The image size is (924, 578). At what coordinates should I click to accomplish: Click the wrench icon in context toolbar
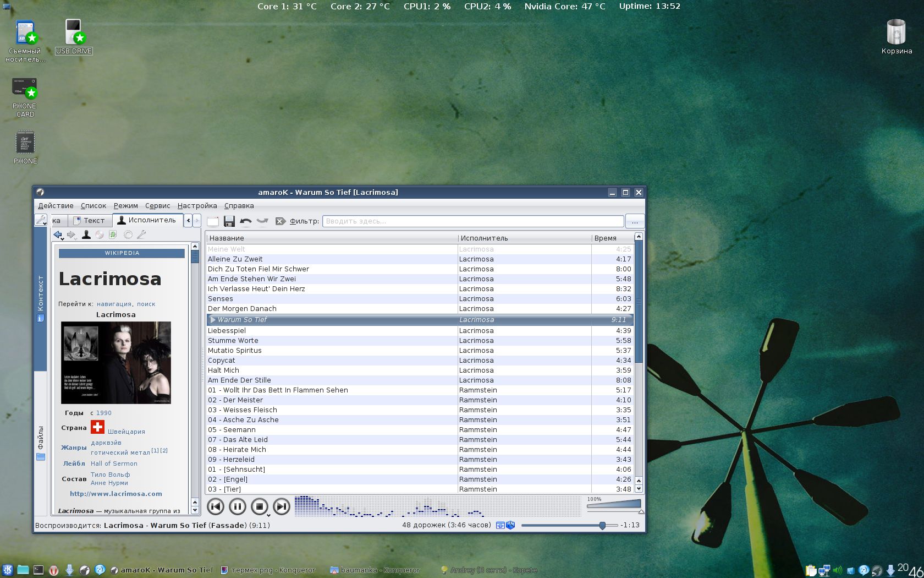pos(141,235)
